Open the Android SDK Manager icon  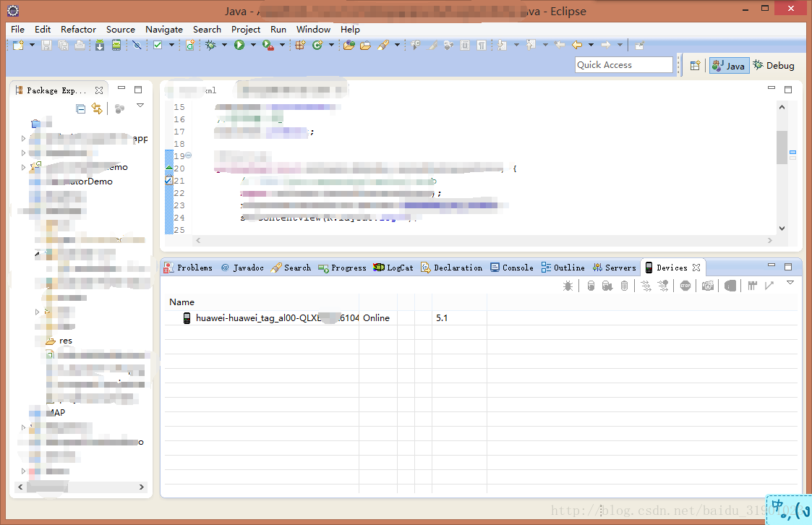(x=100, y=46)
